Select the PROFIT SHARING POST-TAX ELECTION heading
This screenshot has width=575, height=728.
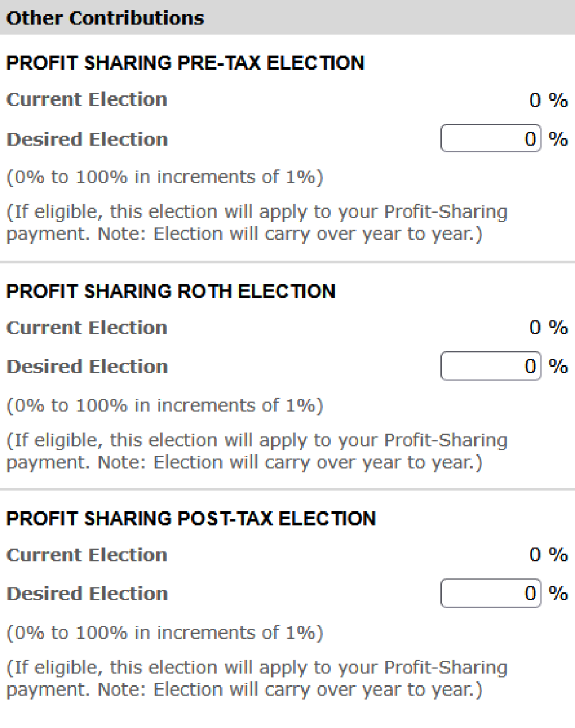click(190, 518)
